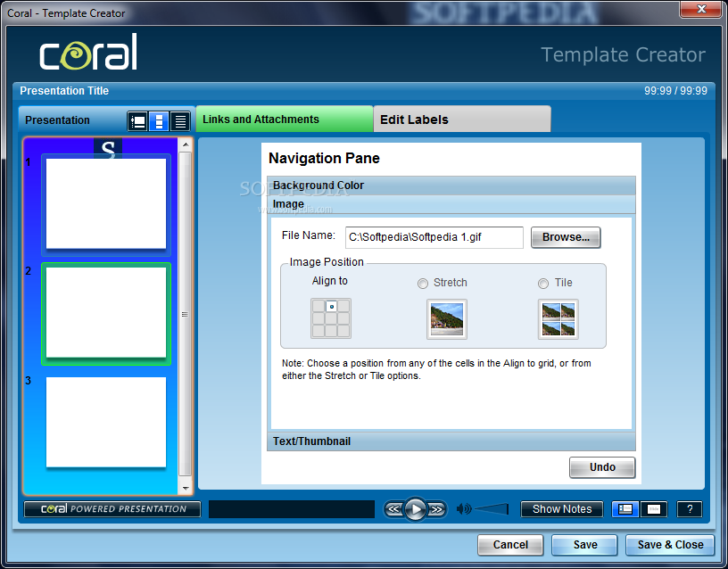This screenshot has height=569, width=728.
Task: Click the Coral Powered Presentation badge
Action: (112, 509)
